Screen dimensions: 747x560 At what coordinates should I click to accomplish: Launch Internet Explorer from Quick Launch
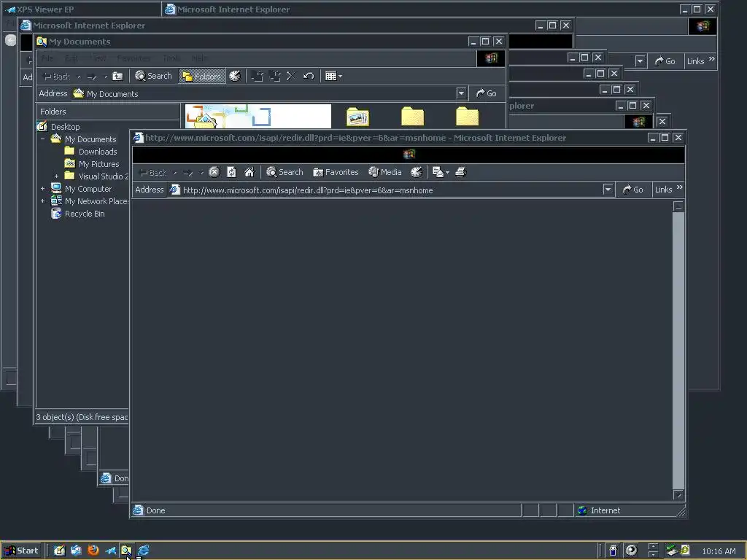point(144,551)
